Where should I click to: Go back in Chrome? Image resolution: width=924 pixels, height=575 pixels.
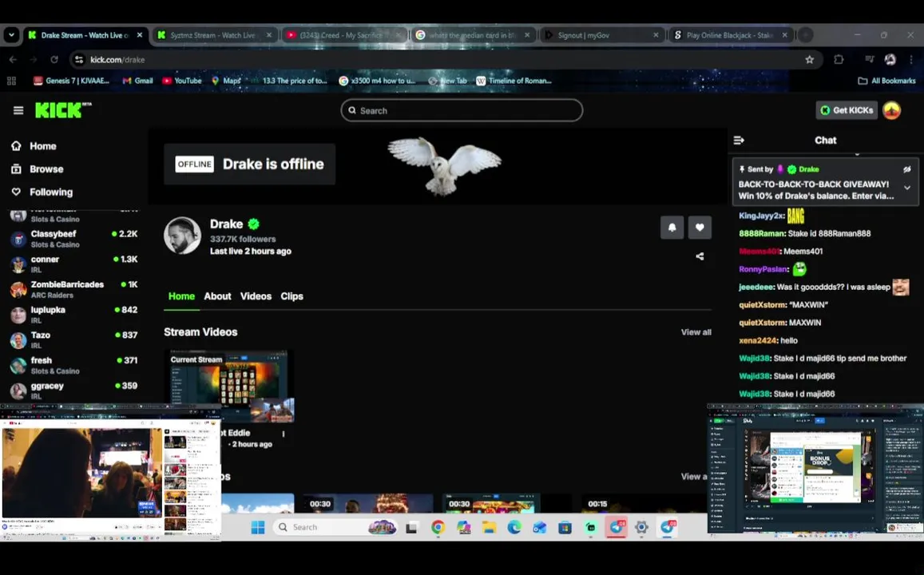pos(13,60)
